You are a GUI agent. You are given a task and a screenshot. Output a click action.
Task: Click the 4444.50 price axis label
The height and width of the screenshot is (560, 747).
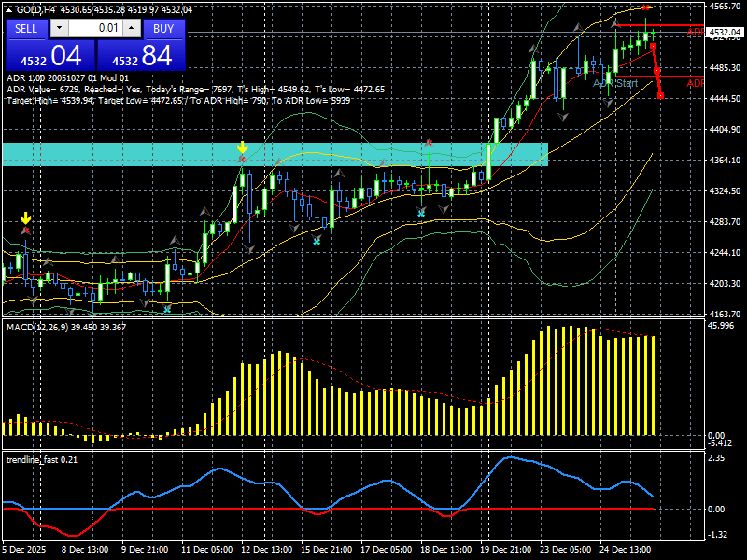tap(725, 99)
